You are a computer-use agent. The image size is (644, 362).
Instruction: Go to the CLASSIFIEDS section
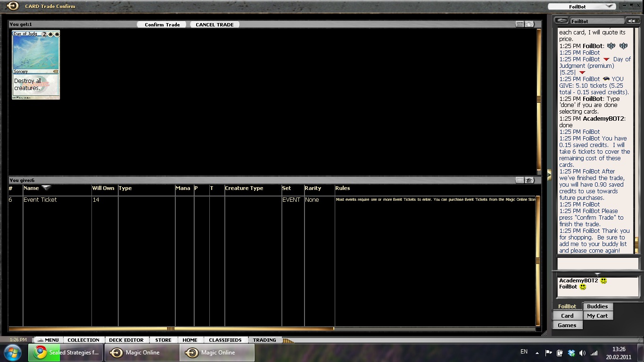225,340
